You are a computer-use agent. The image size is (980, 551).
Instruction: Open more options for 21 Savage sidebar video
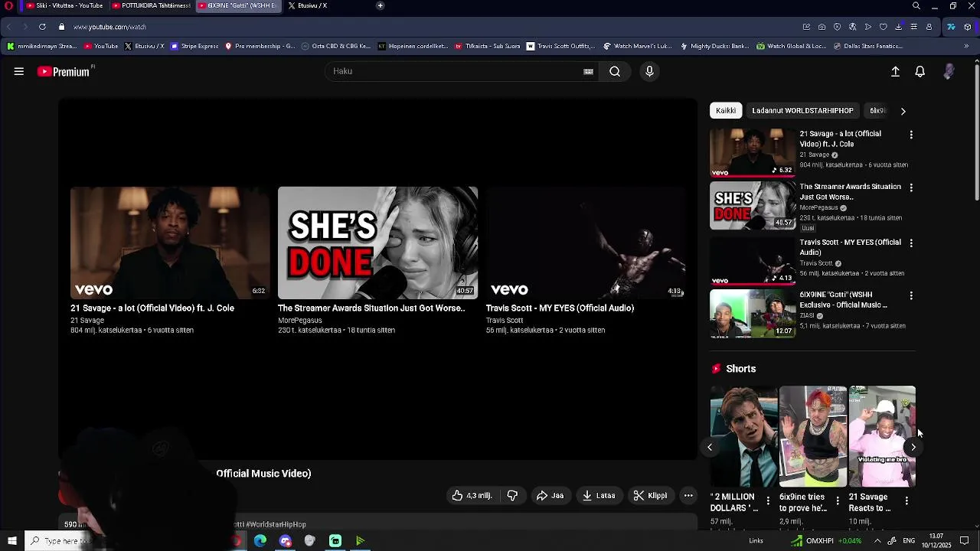(x=911, y=135)
